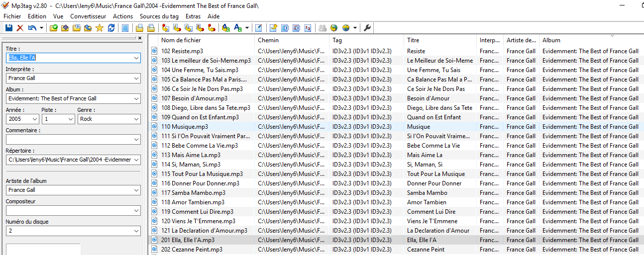Expand the Piste dropdown showing 1

(70, 119)
